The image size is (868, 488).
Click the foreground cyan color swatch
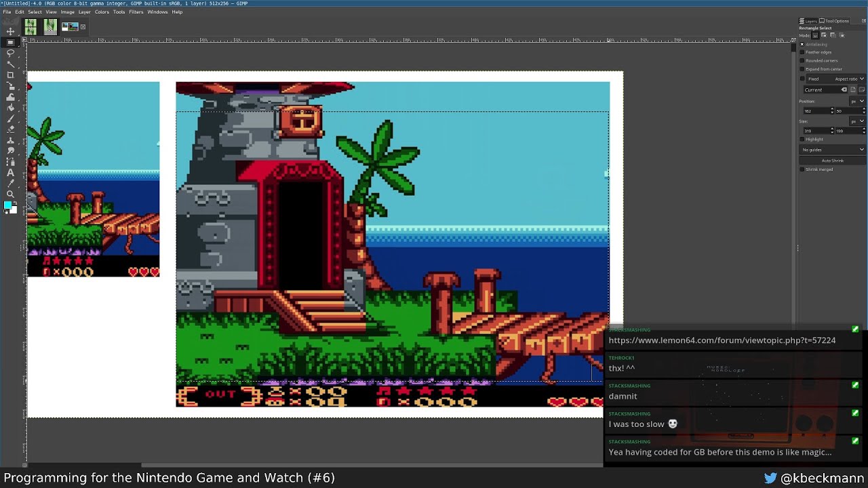(x=7, y=205)
